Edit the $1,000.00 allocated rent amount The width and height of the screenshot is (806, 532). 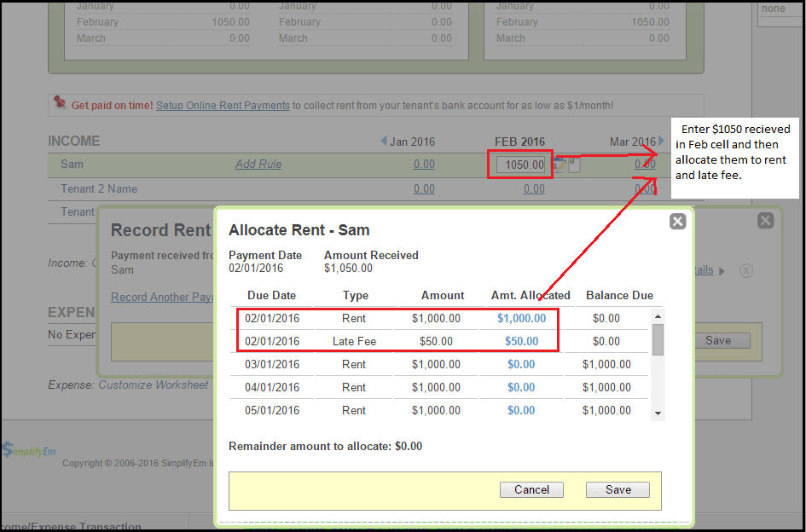click(521, 318)
